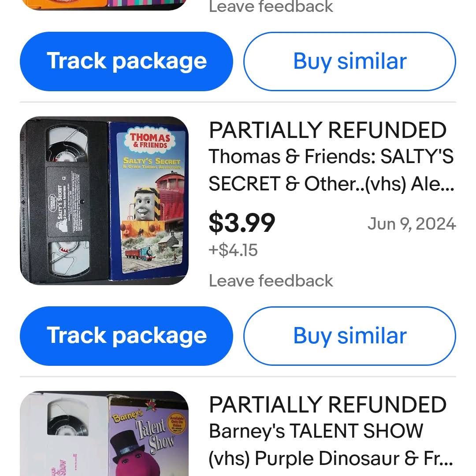Open the cut-off orange thumbnail at top
The image size is (476, 476).
tap(104, 5)
